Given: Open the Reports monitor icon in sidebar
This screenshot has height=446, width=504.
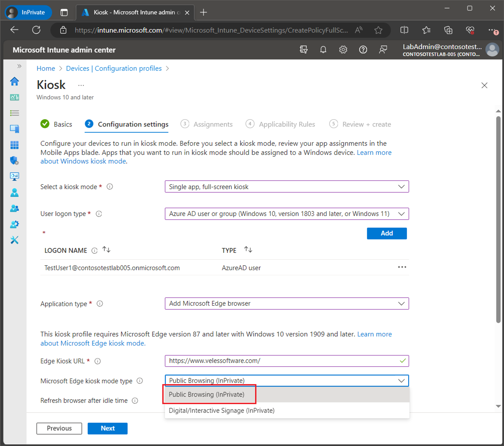Looking at the screenshot, I should [15, 176].
